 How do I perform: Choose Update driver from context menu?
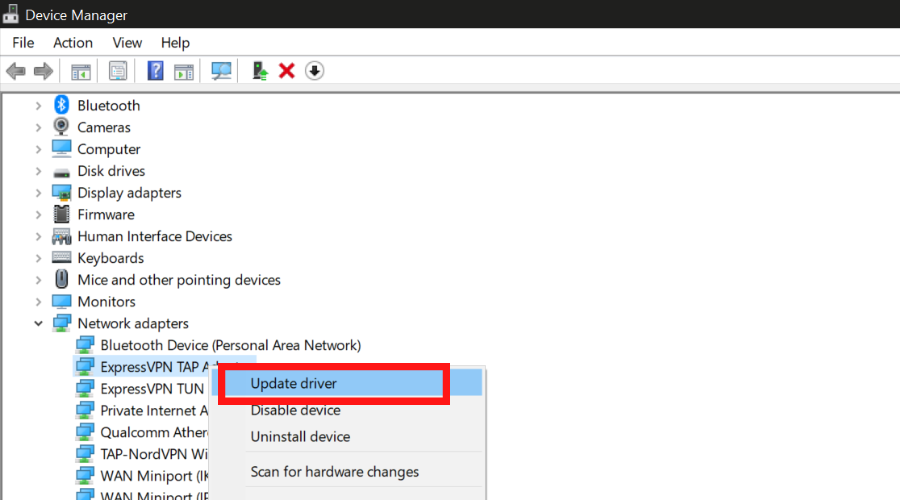point(294,384)
